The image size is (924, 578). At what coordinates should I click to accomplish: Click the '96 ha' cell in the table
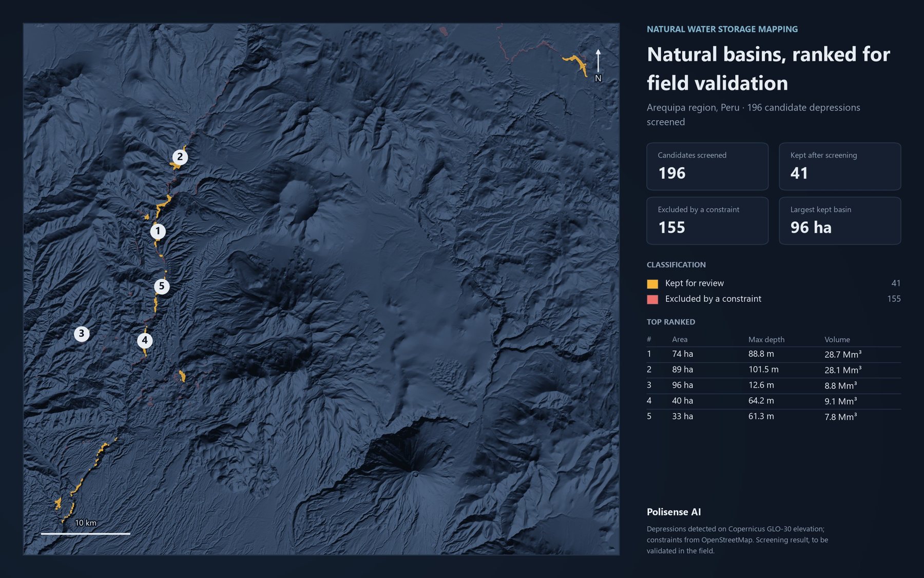tap(682, 385)
